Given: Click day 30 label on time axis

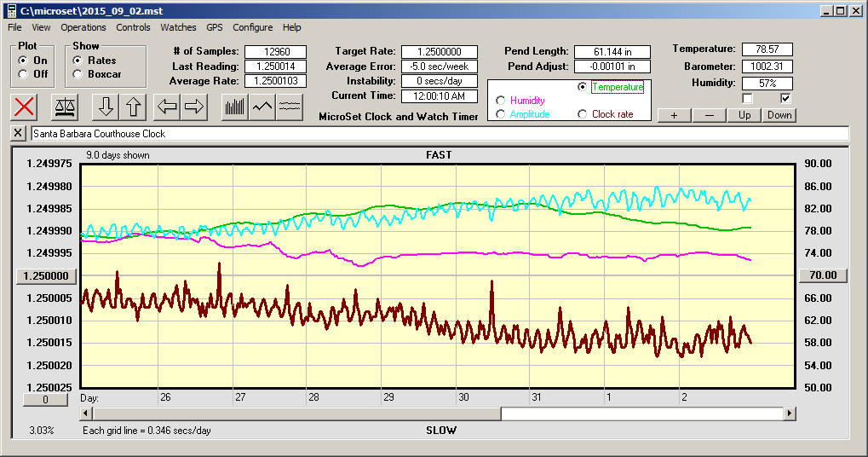Looking at the screenshot, I should pyautogui.click(x=463, y=397).
